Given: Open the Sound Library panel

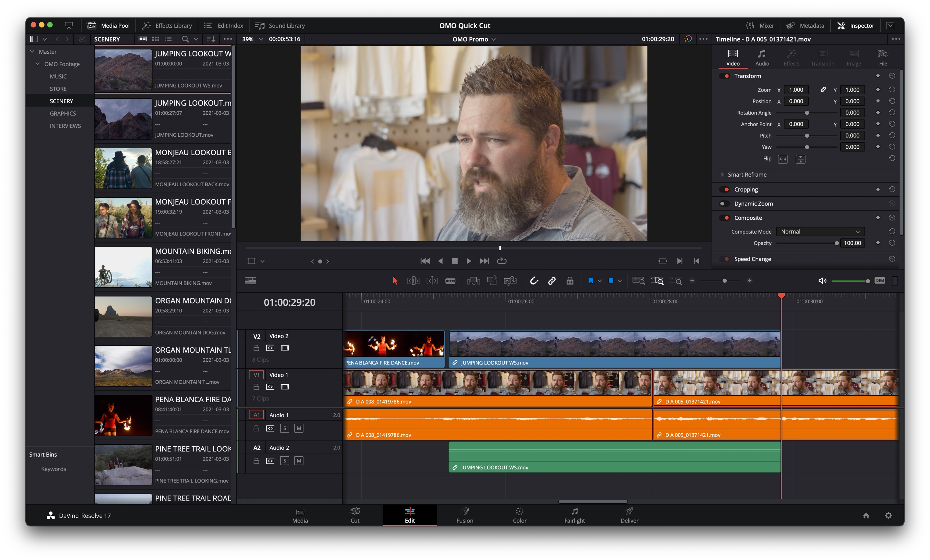Looking at the screenshot, I should (280, 26).
